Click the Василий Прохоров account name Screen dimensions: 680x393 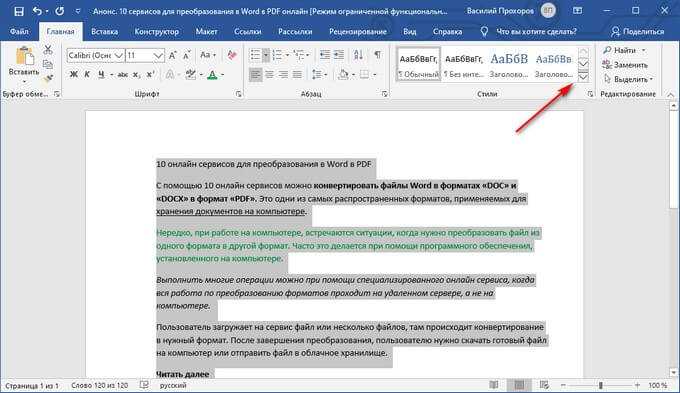(x=500, y=11)
